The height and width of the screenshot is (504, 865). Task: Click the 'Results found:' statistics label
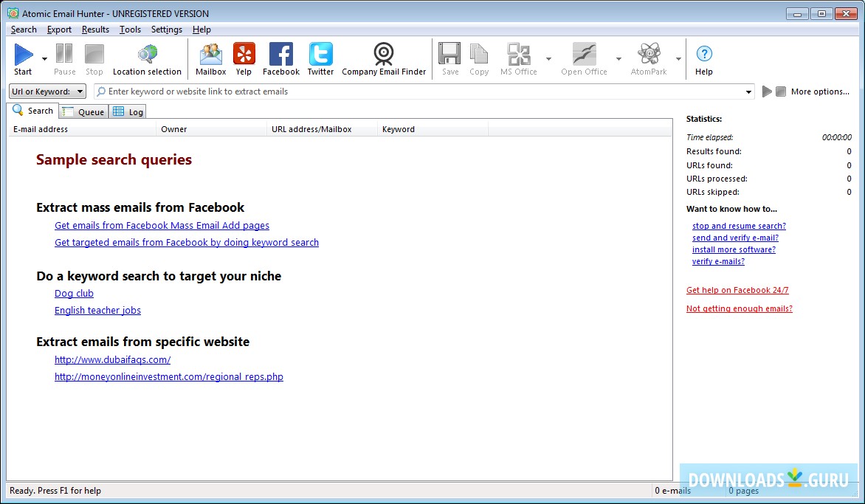pos(714,151)
